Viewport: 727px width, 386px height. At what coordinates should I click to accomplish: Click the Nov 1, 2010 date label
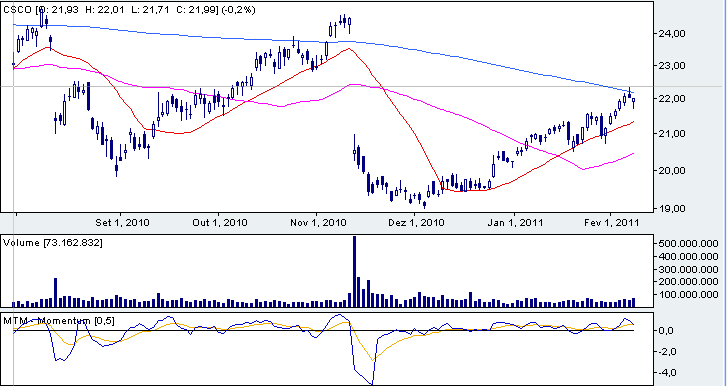tap(319, 223)
